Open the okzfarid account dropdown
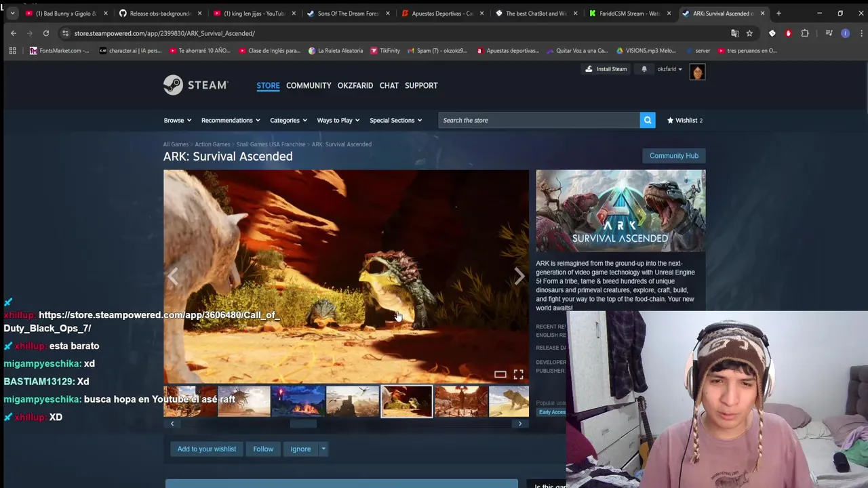This screenshot has height=488, width=868. [x=670, y=69]
